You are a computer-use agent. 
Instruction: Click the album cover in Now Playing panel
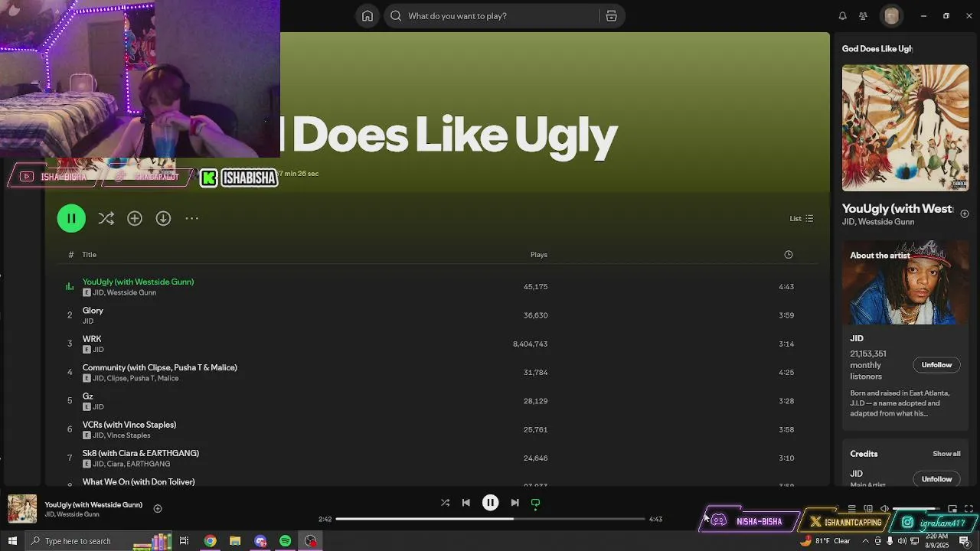905,128
